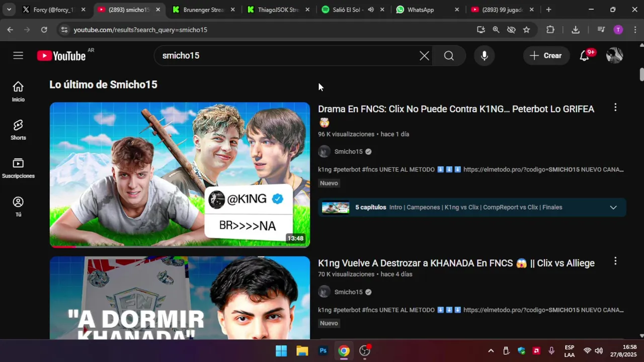Click Smicho15 channel avatar under K1ng Vuelve video
This screenshot has width=644, height=362.
point(325,292)
